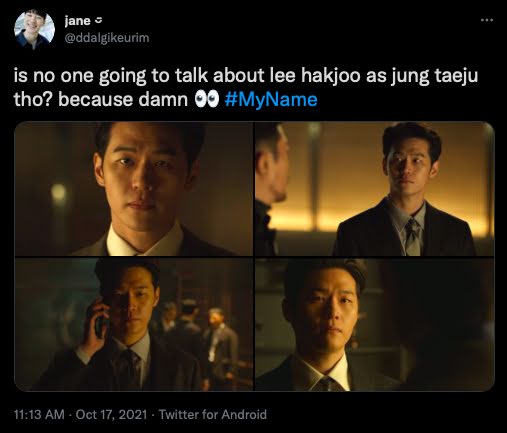Click the gray tie in top-right photo

coord(413,237)
